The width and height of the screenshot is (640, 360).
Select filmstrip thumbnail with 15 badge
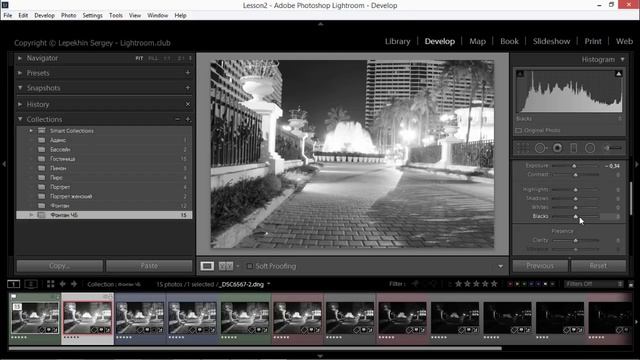tap(35, 318)
